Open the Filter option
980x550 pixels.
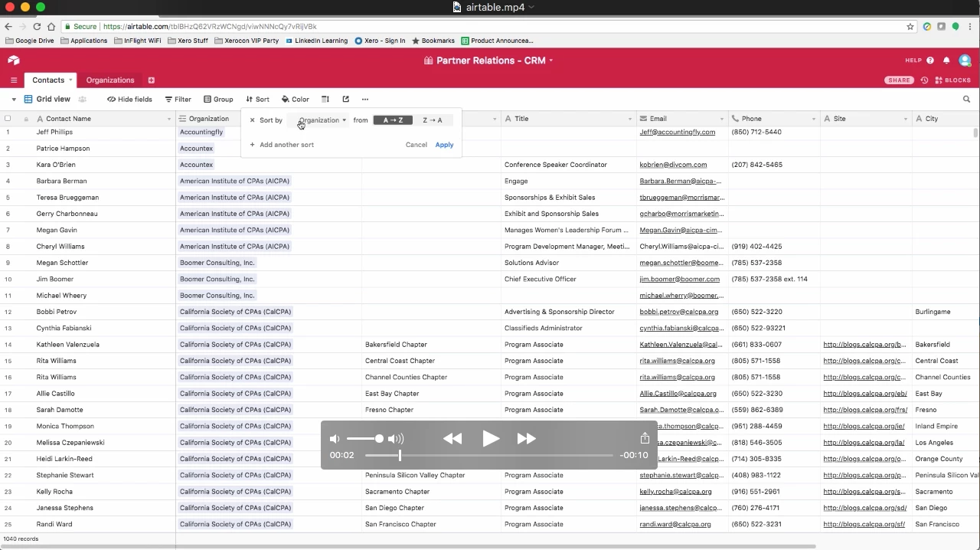pyautogui.click(x=178, y=100)
